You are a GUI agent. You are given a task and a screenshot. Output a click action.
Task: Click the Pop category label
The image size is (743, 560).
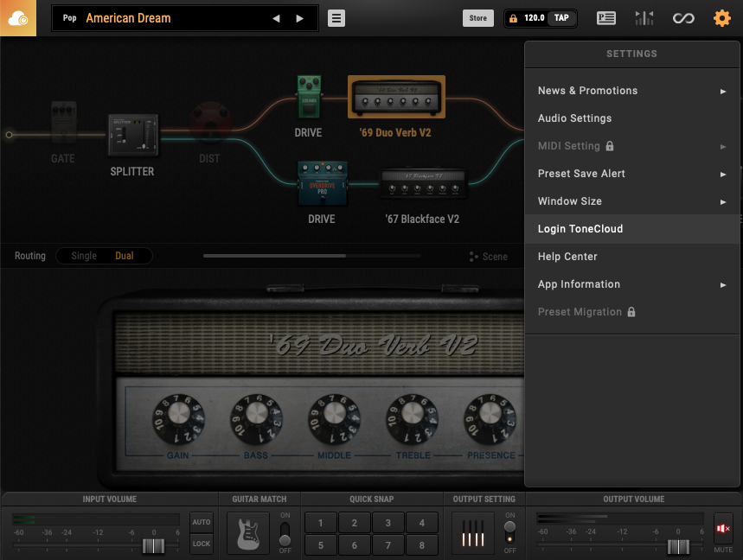coord(70,18)
